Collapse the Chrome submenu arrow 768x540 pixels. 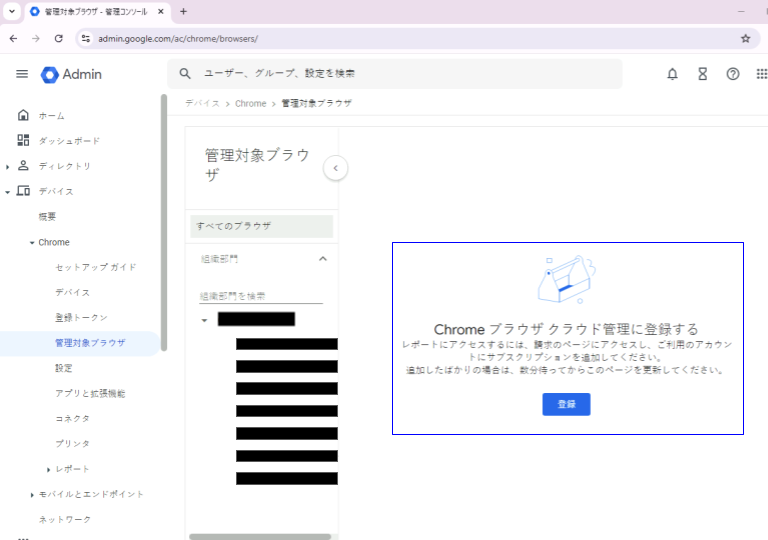(32, 243)
